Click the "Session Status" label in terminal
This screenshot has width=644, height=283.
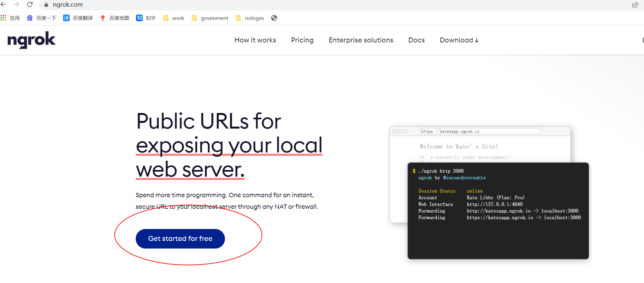click(437, 191)
